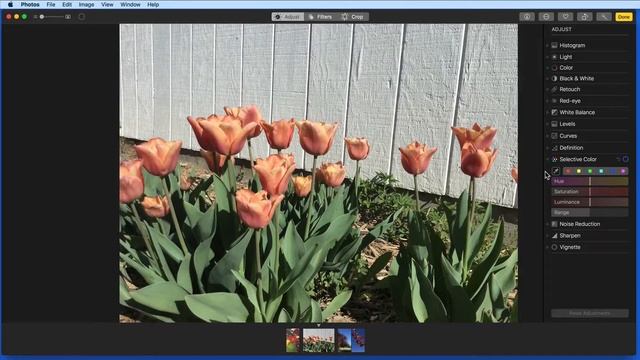Select the green selective color swatch
Image resolution: width=640 pixels, height=360 pixels.
[x=590, y=171]
